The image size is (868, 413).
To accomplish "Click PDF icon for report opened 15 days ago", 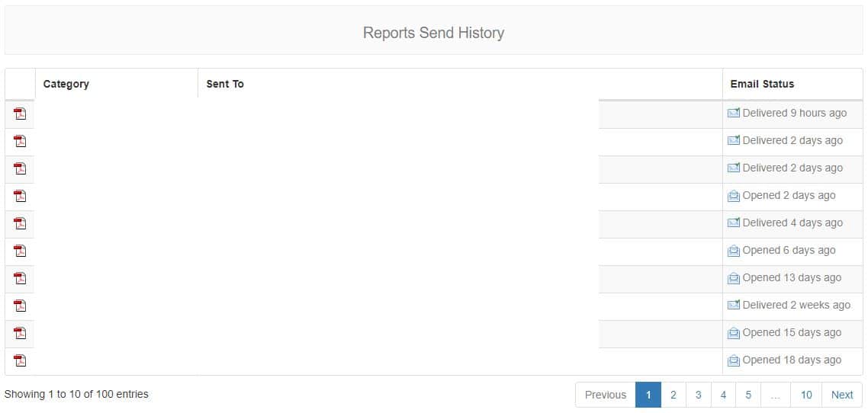I will pos(20,333).
